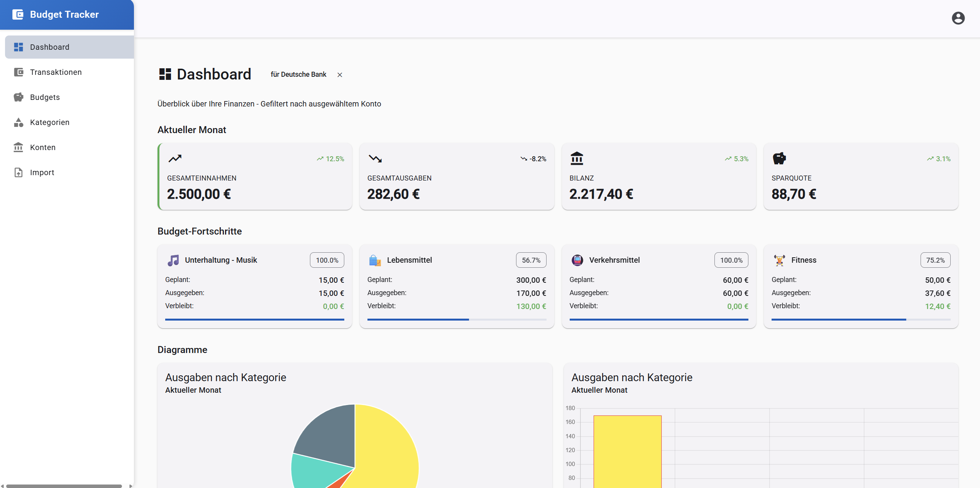980x488 pixels.
Task: Click the 282,60 € Gesamtausgaben value
Action: point(393,194)
